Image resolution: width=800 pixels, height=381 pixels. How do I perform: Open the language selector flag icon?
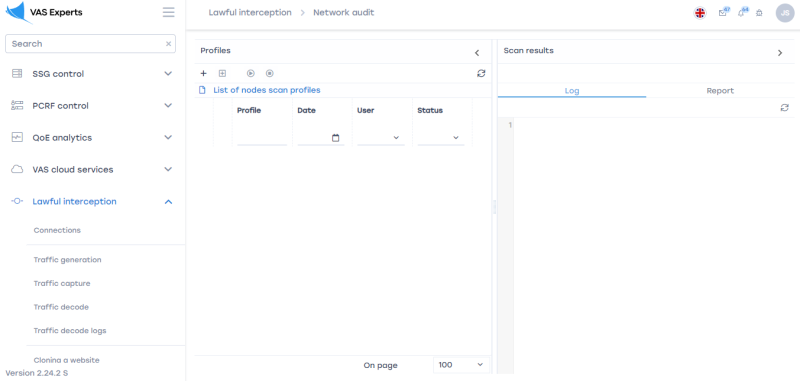pos(700,13)
